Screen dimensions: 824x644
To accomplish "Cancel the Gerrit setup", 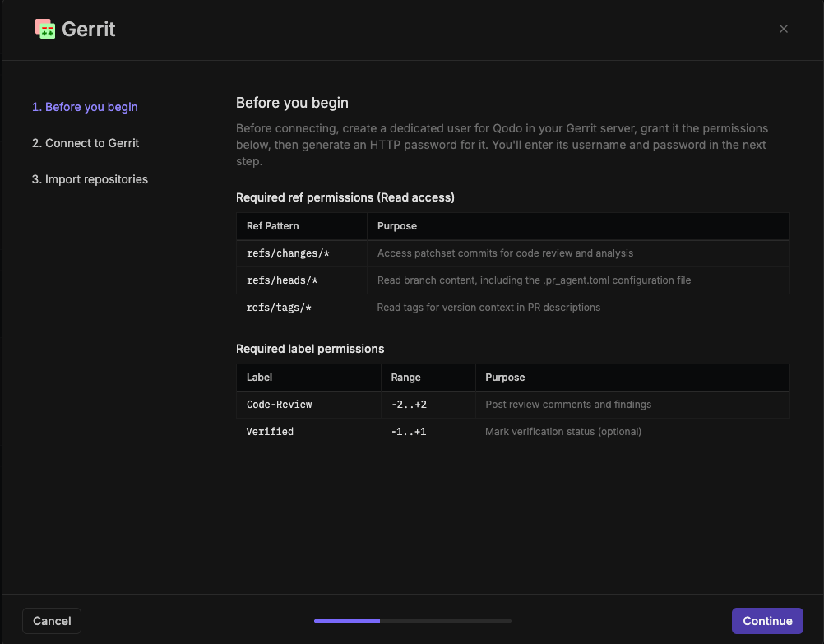I will click(x=52, y=621).
